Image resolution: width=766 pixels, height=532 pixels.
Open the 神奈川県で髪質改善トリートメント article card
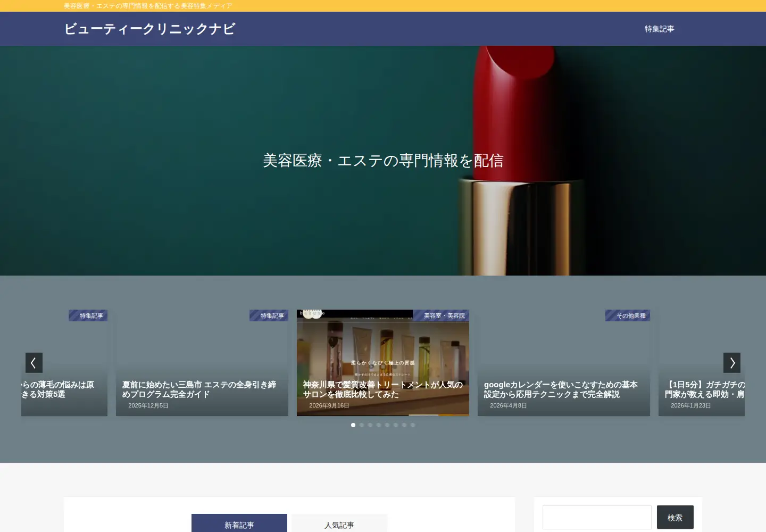(x=383, y=363)
